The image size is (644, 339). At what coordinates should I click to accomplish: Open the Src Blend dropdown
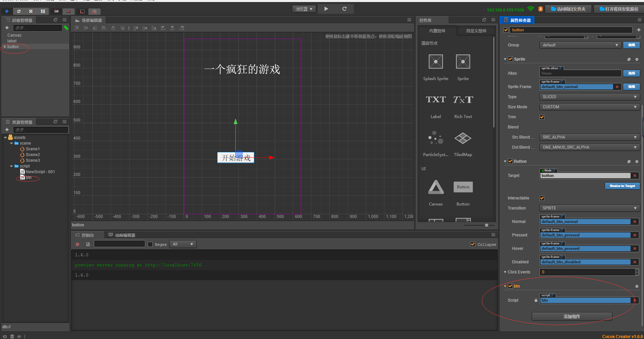pos(590,137)
